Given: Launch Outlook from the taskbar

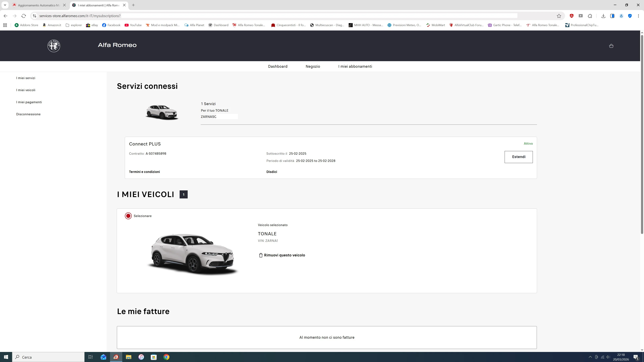Looking at the screenshot, I should 103,357.
